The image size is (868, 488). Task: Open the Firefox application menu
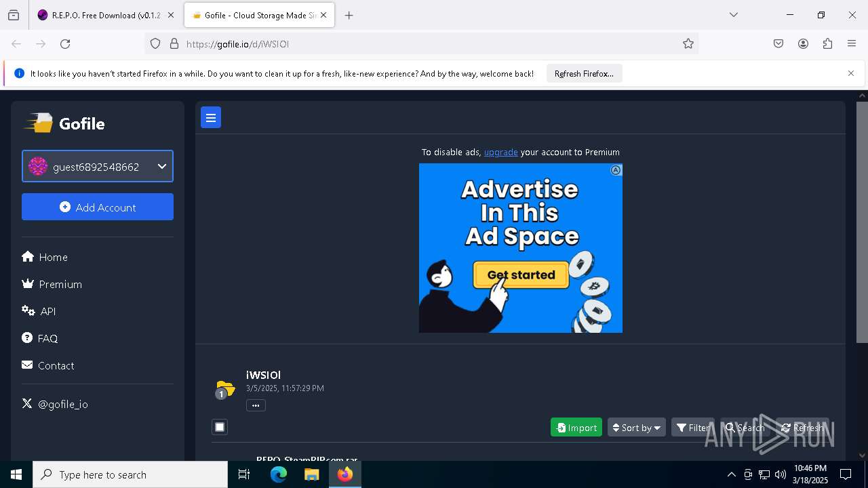coord(852,43)
